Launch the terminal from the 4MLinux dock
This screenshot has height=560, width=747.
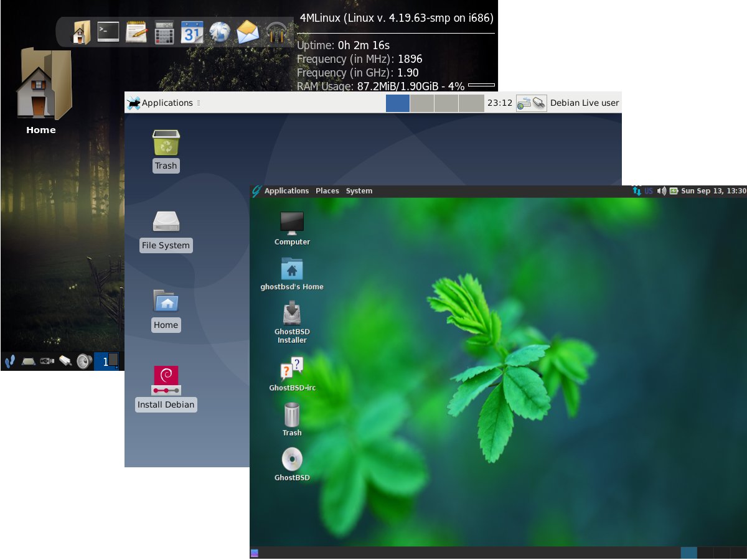pyautogui.click(x=108, y=31)
